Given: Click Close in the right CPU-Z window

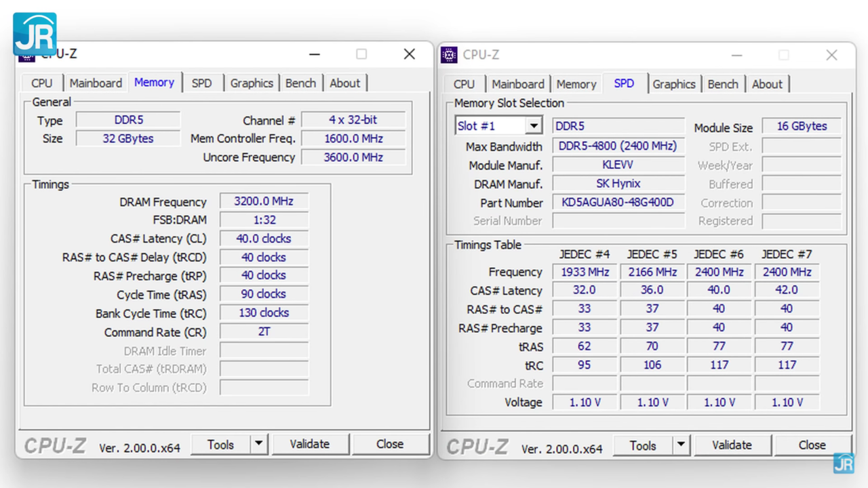Looking at the screenshot, I should pos(812,445).
